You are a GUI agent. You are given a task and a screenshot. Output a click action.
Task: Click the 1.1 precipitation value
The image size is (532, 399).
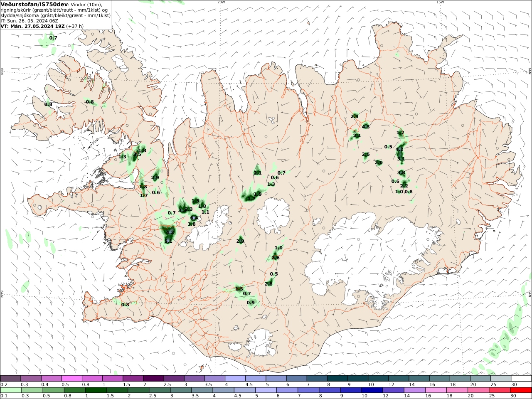pos(205,212)
